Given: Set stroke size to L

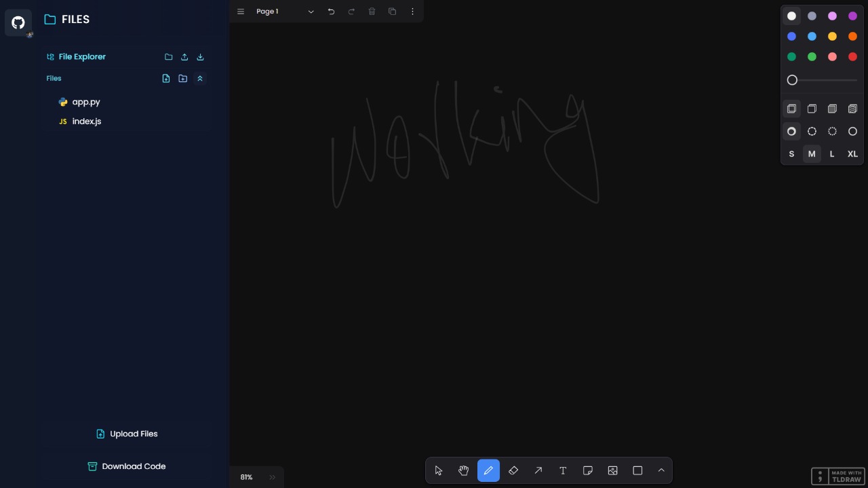Looking at the screenshot, I should [x=832, y=154].
